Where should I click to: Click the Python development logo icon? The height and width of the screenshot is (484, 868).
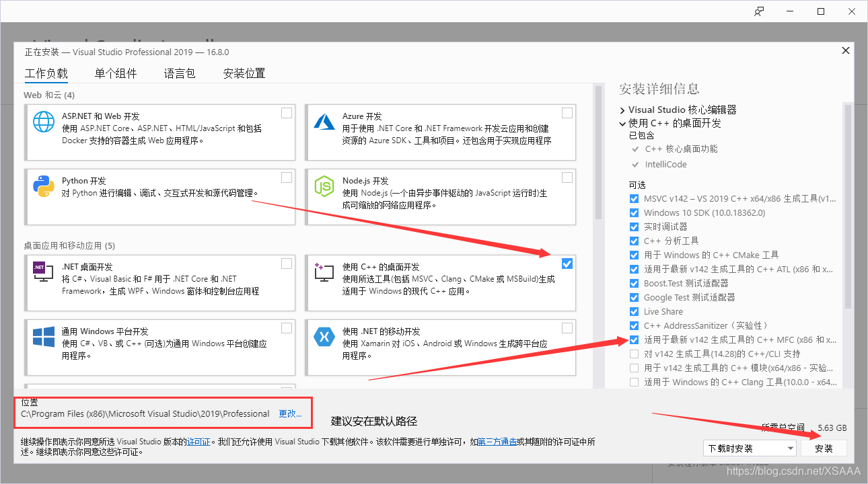pyautogui.click(x=44, y=186)
